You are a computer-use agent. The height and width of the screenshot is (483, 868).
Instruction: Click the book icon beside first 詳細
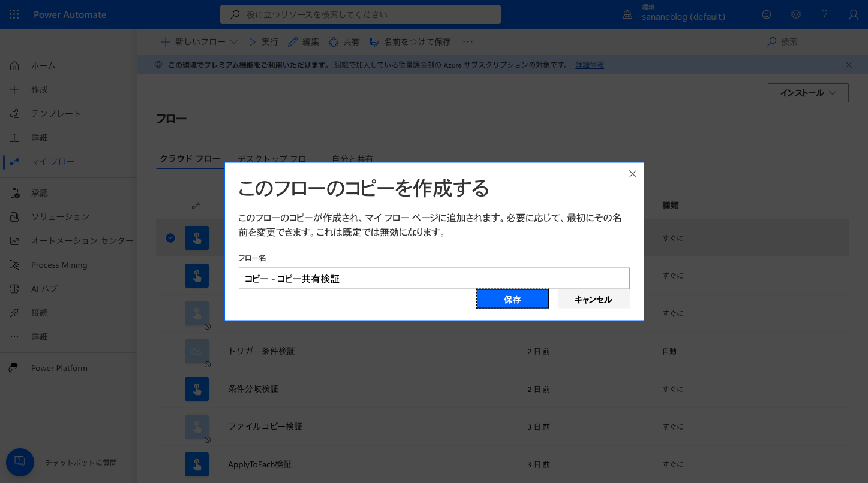pyautogui.click(x=14, y=138)
